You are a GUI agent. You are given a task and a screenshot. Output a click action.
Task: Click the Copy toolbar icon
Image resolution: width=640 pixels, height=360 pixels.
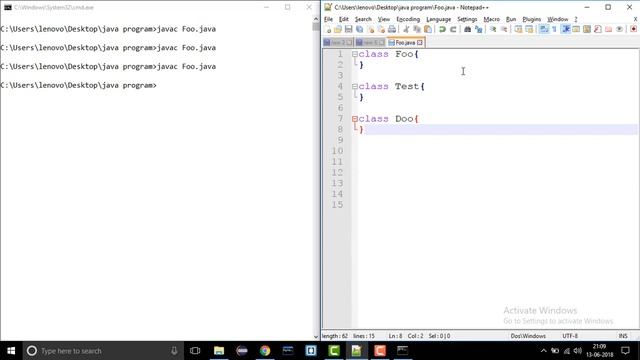pos(417,29)
